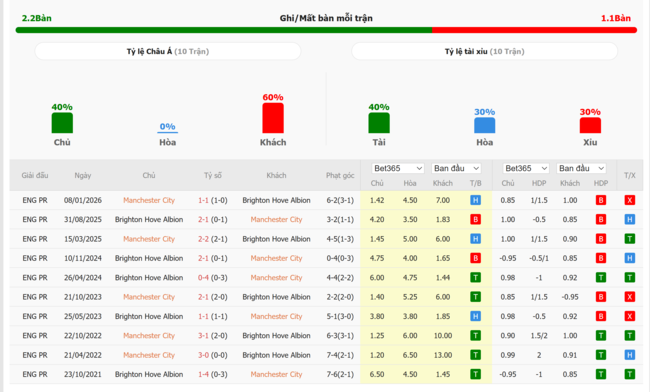Viewport: 650px width, 392px height.
Task: Click the T/X column T badge in 23/10/2021 row
Action: pyautogui.click(x=630, y=374)
